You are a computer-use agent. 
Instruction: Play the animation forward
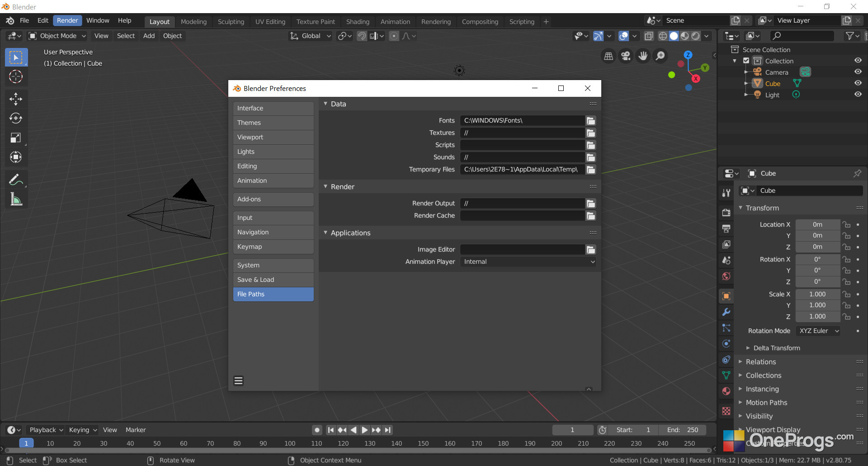pos(364,430)
